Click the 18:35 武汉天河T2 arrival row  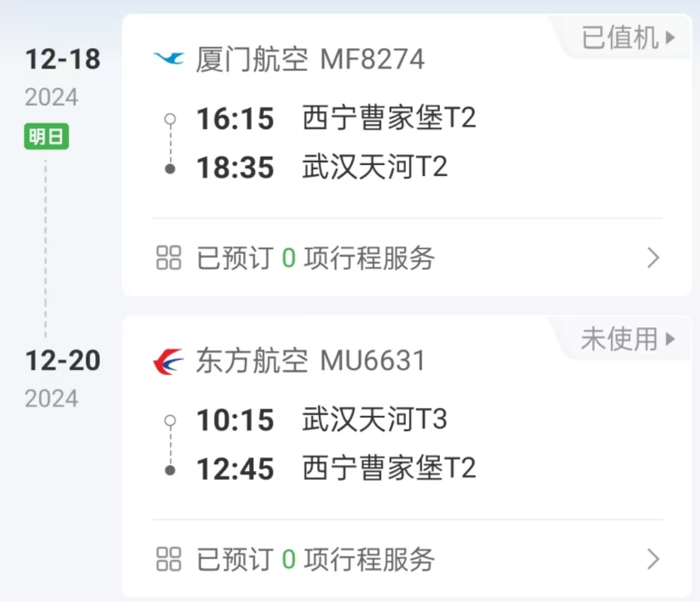tap(322, 168)
